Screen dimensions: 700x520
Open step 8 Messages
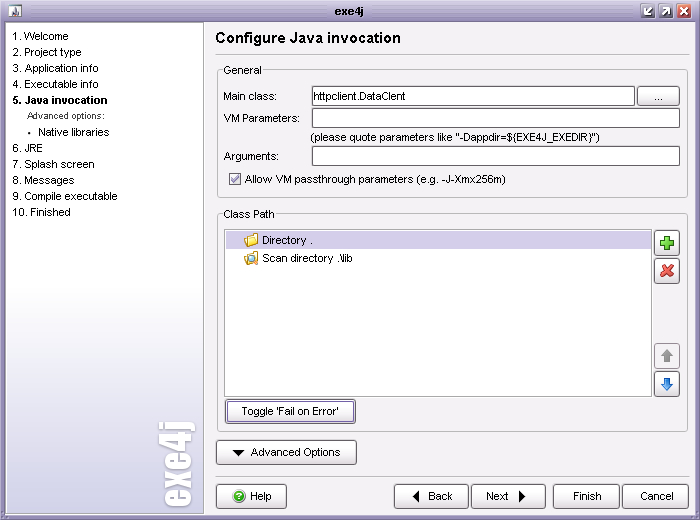(43, 180)
